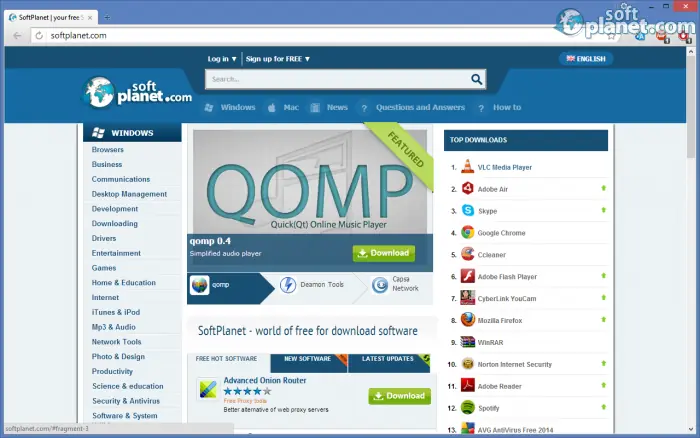Click the Adobe Air icon
This screenshot has width=700, height=438.
point(467,189)
